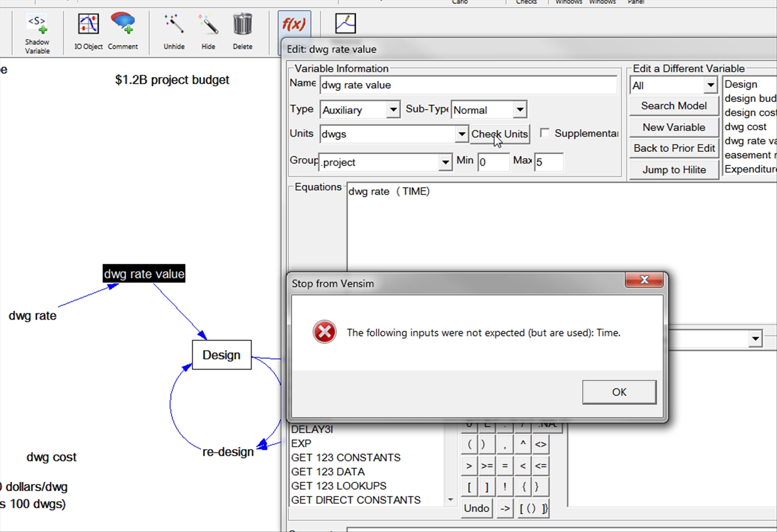Click the [( )] keypad button
This screenshot has width=777, height=532.
(x=534, y=508)
